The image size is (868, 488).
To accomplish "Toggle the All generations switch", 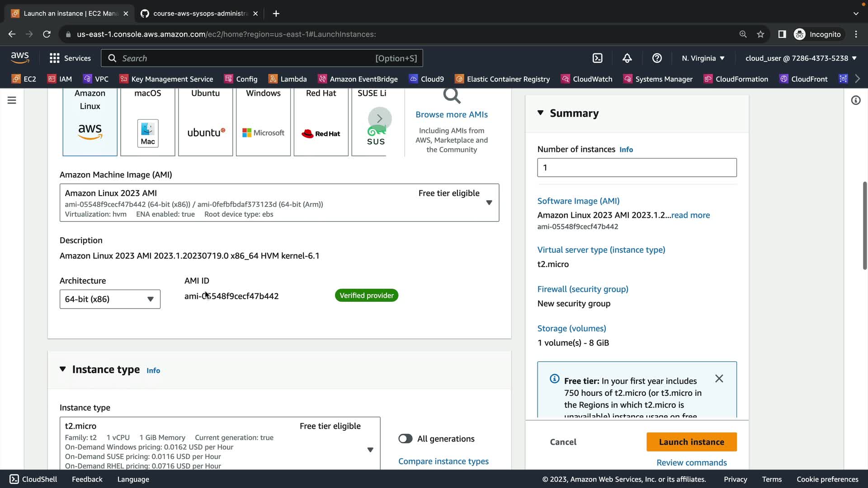I will (405, 439).
